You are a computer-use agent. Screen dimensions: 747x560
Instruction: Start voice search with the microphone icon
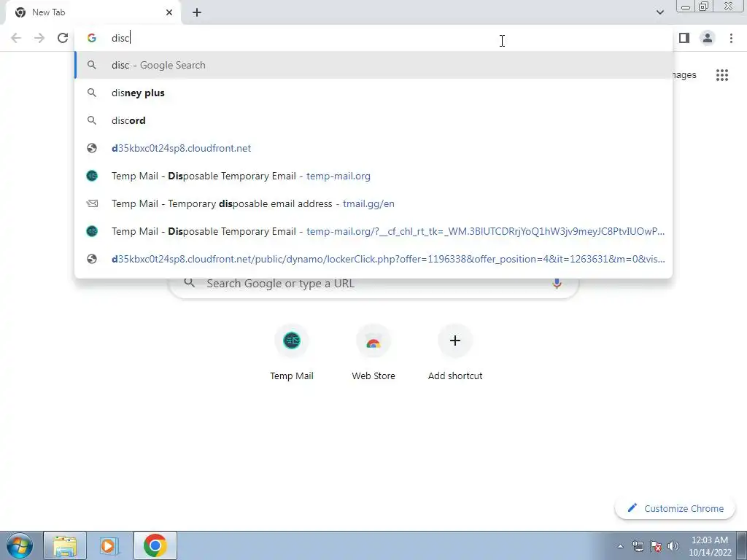[x=557, y=284]
